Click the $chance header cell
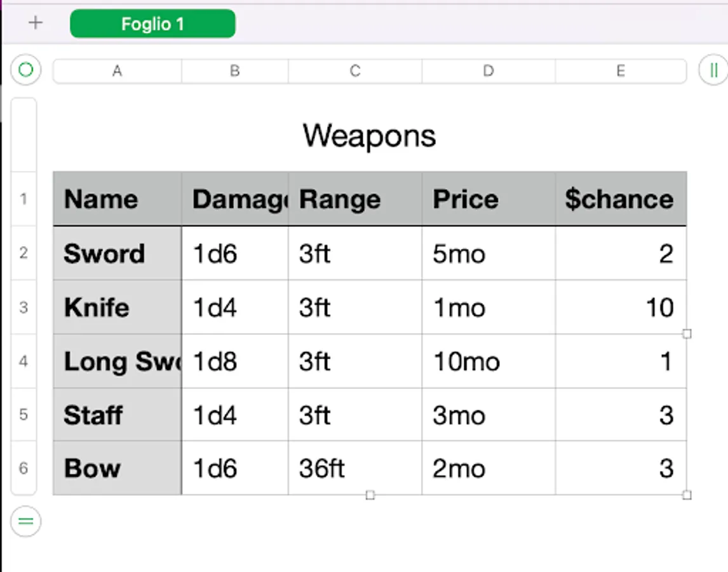This screenshot has height=572, width=728. (620, 200)
